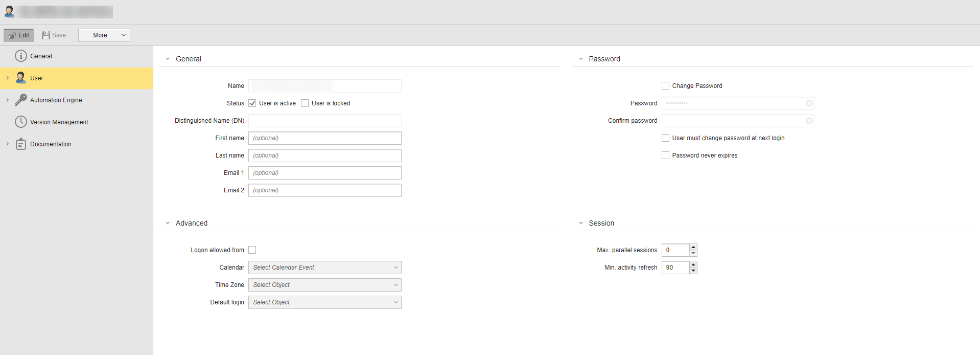Open the Default login Select Object dropdown
Screen dimensions: 980x355
pyautogui.click(x=325, y=302)
